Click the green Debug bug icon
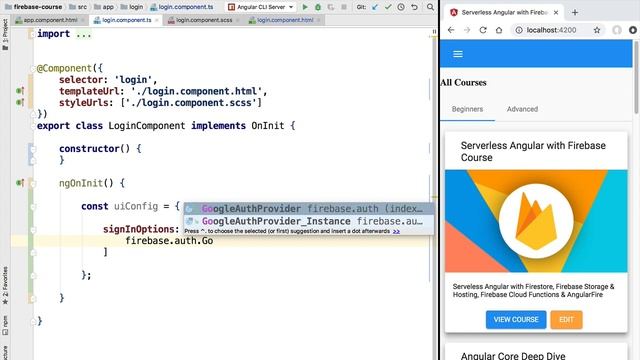The width and height of the screenshot is (640, 360). [x=318, y=7]
